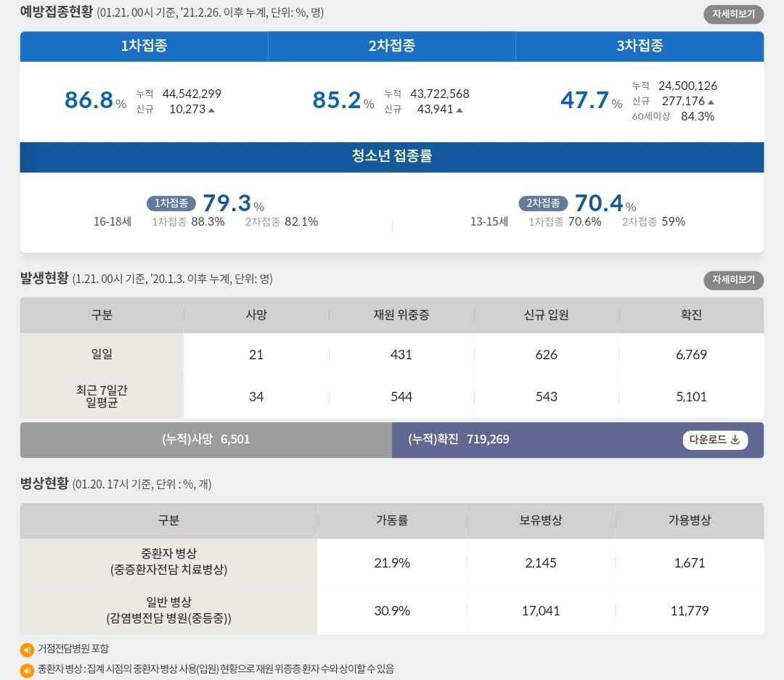Click the 13-15세 age label
The width and height of the screenshot is (784, 680).
[489, 221]
